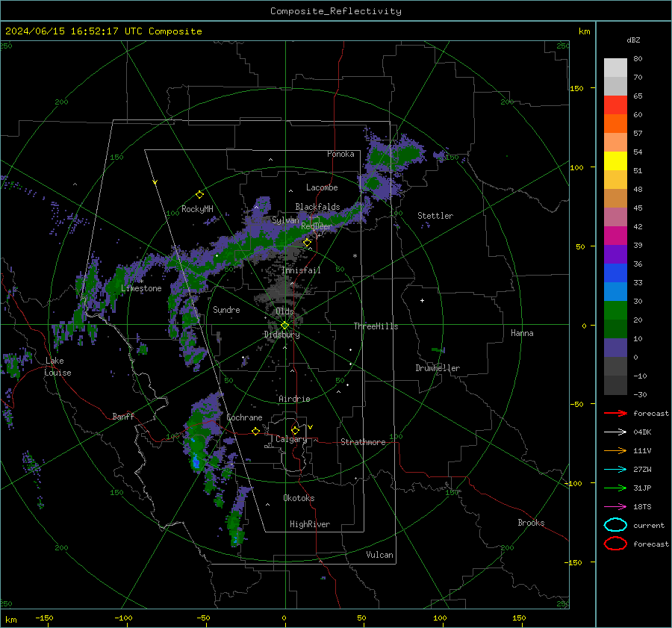This screenshot has height=628, width=672.
Task: Click the Sundre city label
Action: click(x=226, y=309)
